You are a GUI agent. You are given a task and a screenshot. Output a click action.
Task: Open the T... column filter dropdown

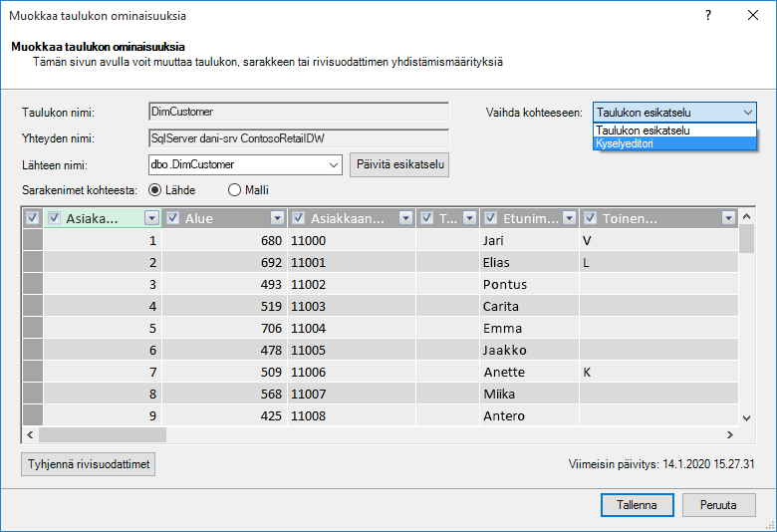click(470, 217)
